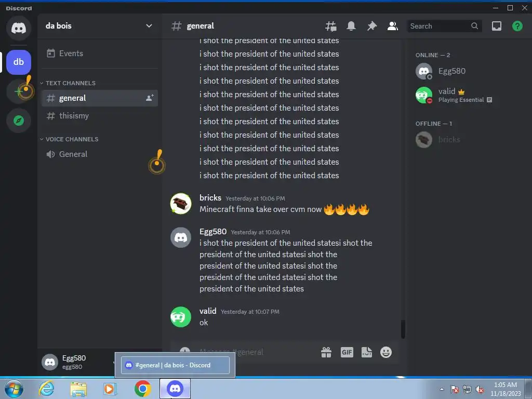Click the #general | da bois - Discord taskbar preview
Screen dimensions: 532x399
click(175, 365)
